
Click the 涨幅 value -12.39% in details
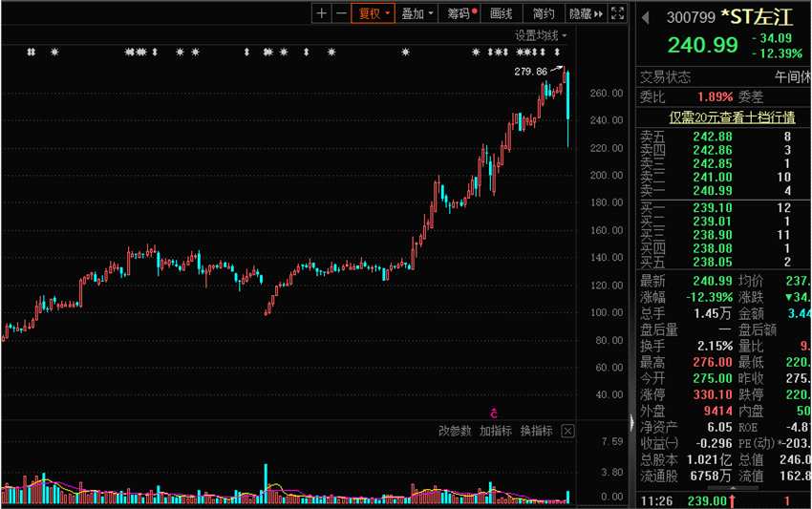[709, 297]
